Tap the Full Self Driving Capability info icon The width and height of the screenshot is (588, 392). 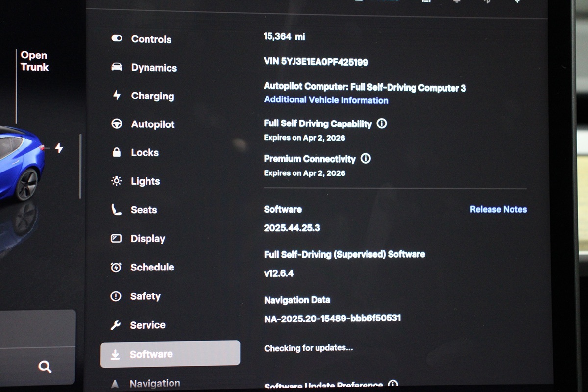coord(382,123)
